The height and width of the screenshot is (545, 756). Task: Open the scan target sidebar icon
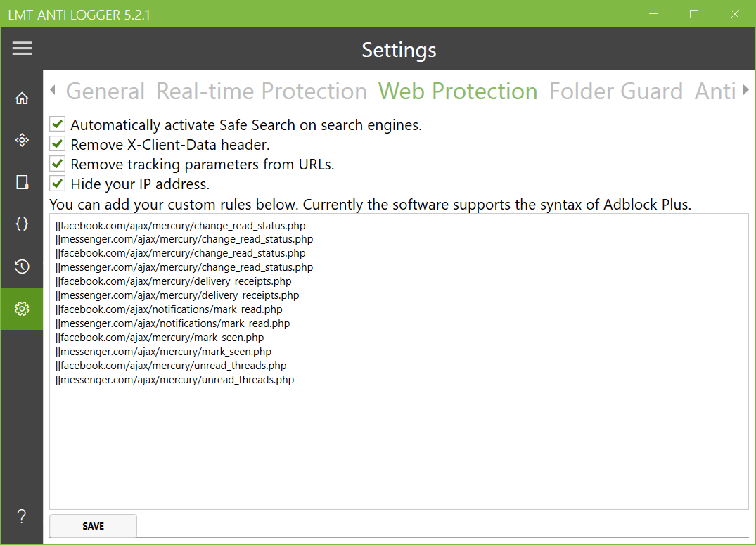[x=22, y=141]
